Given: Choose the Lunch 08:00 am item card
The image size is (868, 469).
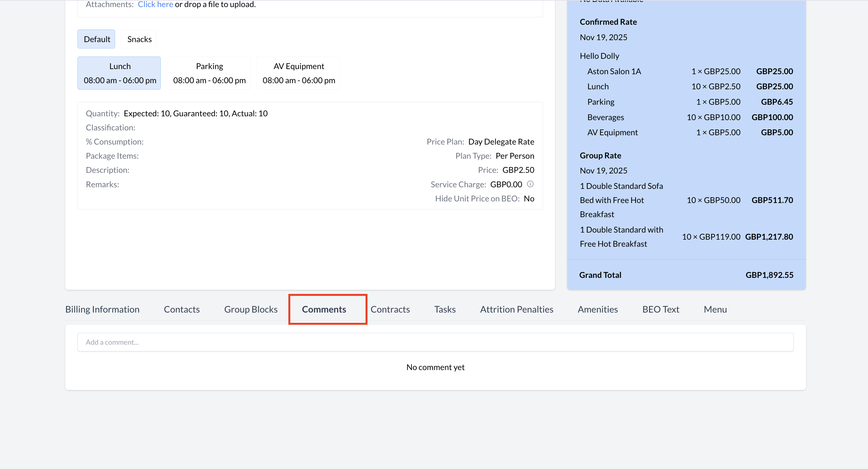Looking at the screenshot, I should point(120,73).
